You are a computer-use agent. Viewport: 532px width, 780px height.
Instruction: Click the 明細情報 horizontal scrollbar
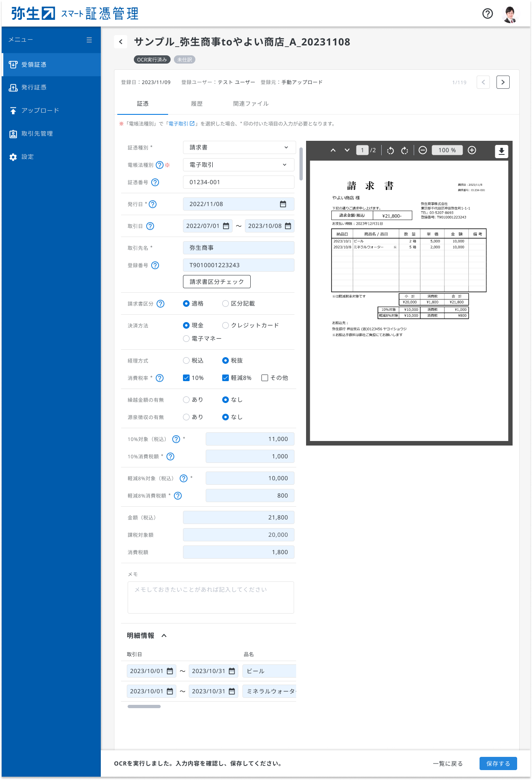pyautogui.click(x=144, y=707)
